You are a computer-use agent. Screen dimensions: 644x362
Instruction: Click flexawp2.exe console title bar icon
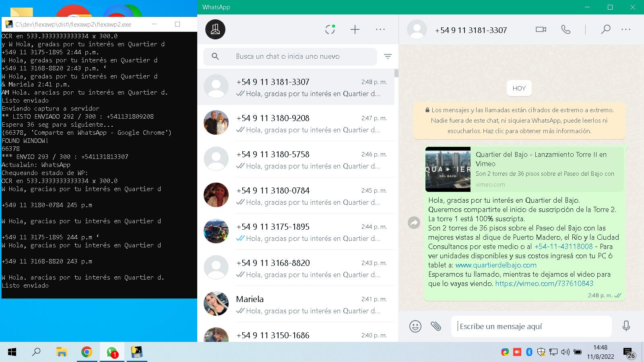(x=9, y=24)
